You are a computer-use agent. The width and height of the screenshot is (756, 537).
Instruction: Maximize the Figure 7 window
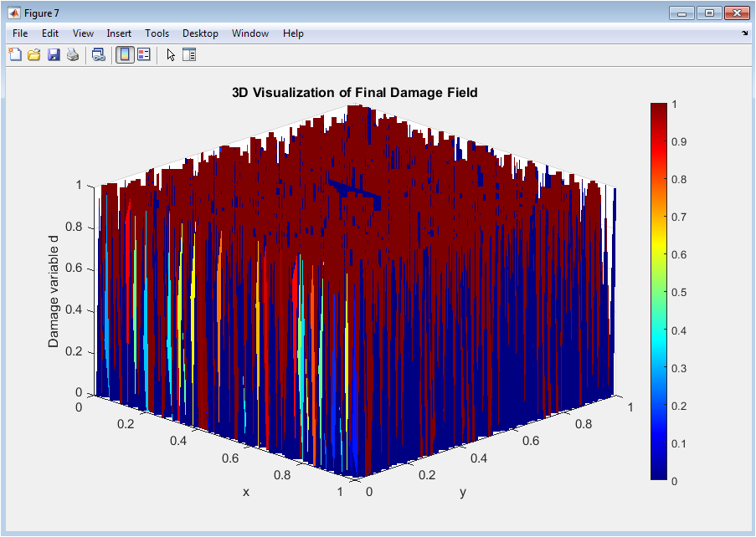[x=710, y=13]
